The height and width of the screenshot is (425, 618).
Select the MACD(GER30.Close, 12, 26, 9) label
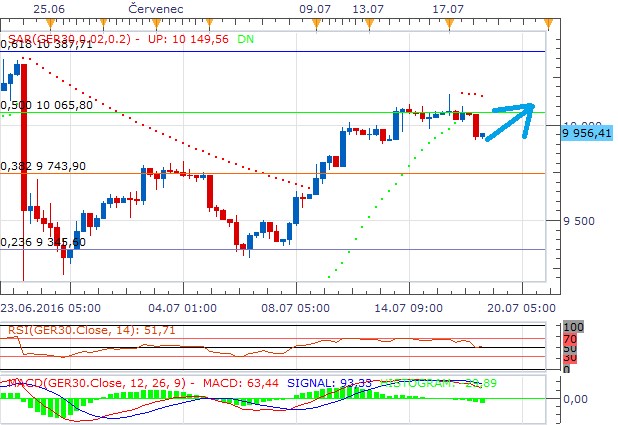[91, 382]
